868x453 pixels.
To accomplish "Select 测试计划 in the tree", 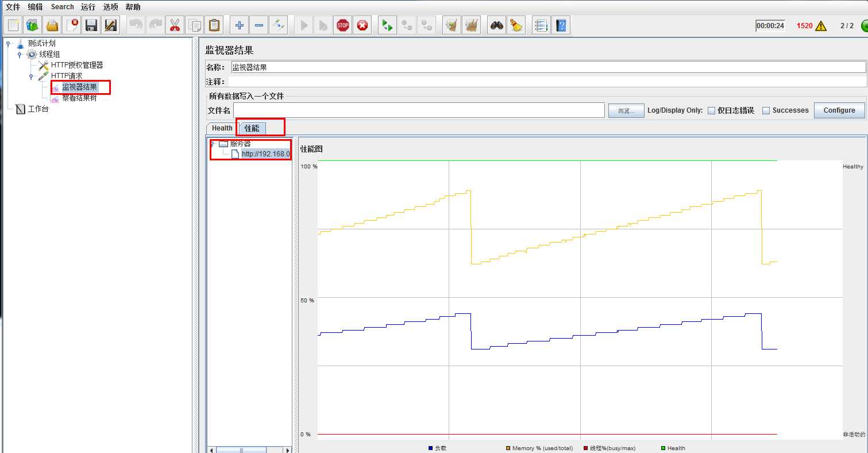I will click(42, 43).
